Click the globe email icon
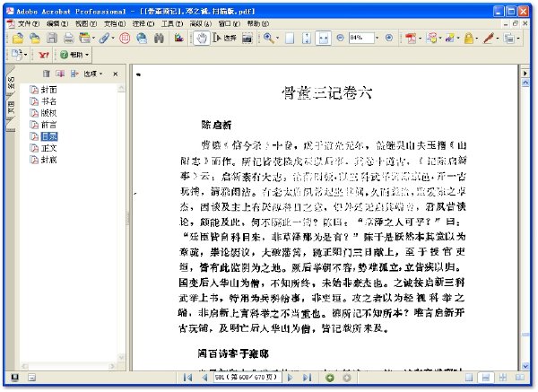Image resolution: width=538 pixels, height=392 pixels. coord(142,38)
